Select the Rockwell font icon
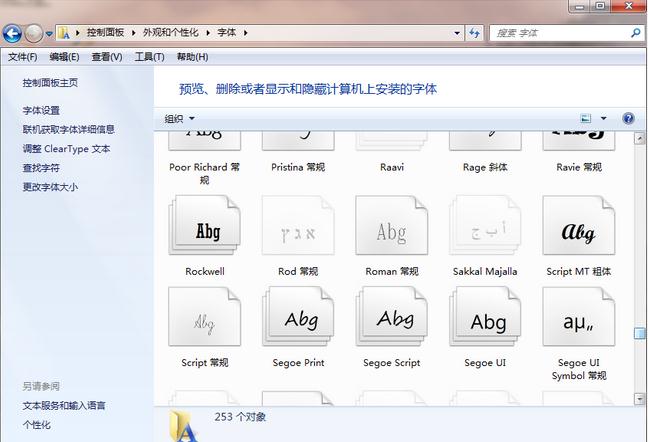 click(205, 225)
